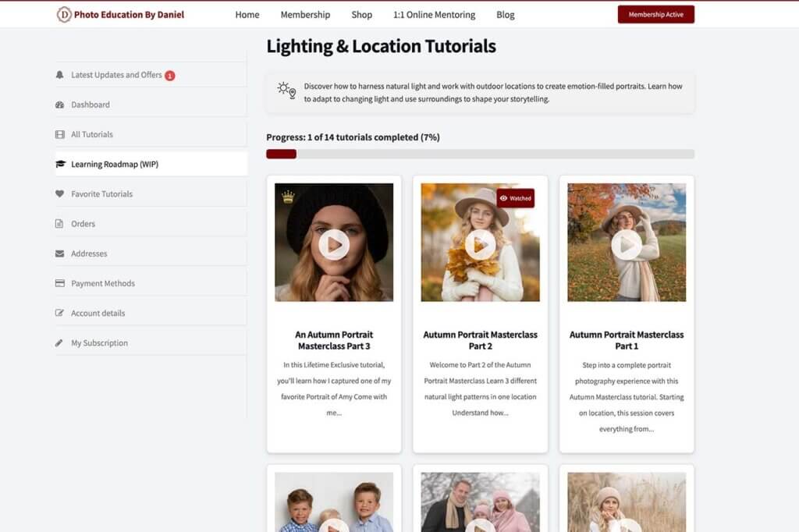Click the tutorials progress bar
Image resolution: width=799 pixels, height=532 pixels.
click(480, 154)
